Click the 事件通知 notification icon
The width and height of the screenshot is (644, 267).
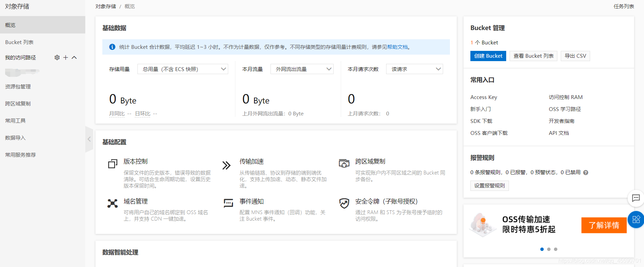[x=228, y=203]
